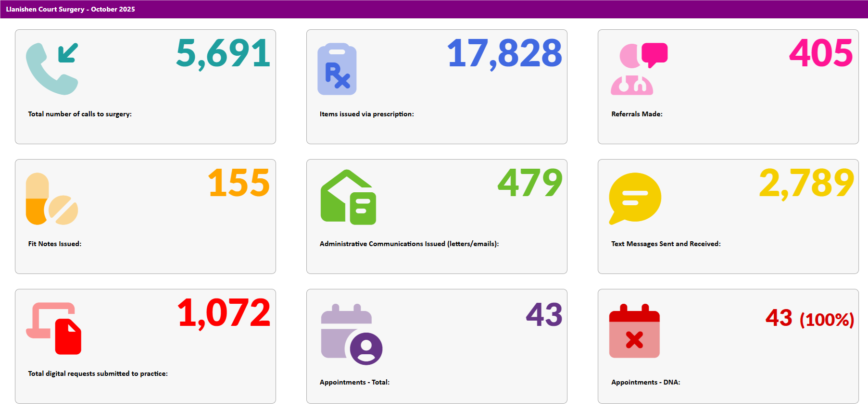The image size is (868, 410).
Task: Click 'Items issued via prescription' label
Action: pyautogui.click(x=367, y=114)
